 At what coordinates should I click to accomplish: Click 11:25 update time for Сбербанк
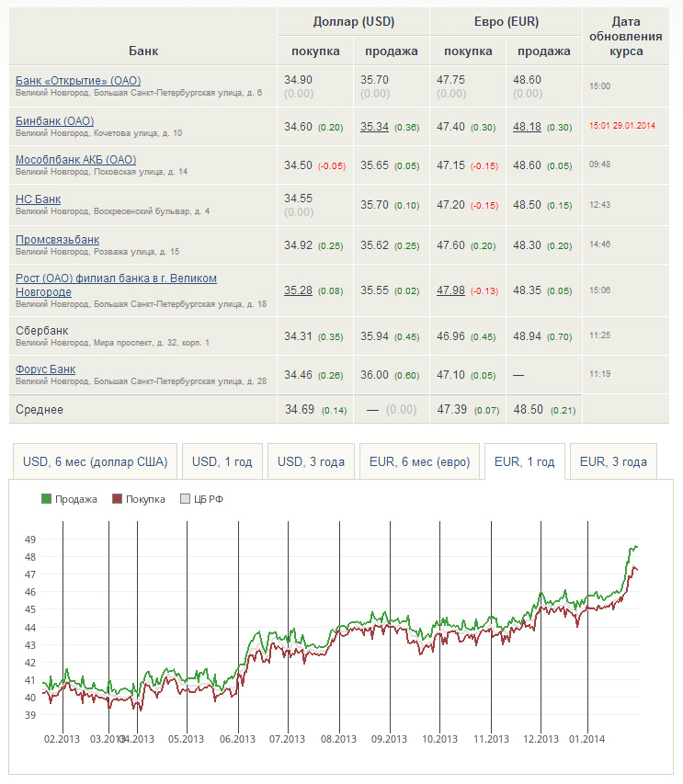coord(599,335)
